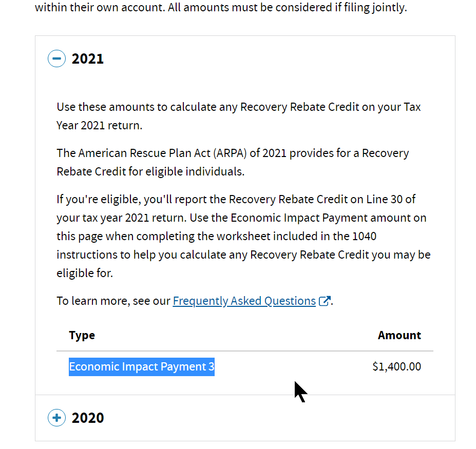Click the 'To learn more, see our' text
This screenshot has width=476, height=449.
[113, 301]
